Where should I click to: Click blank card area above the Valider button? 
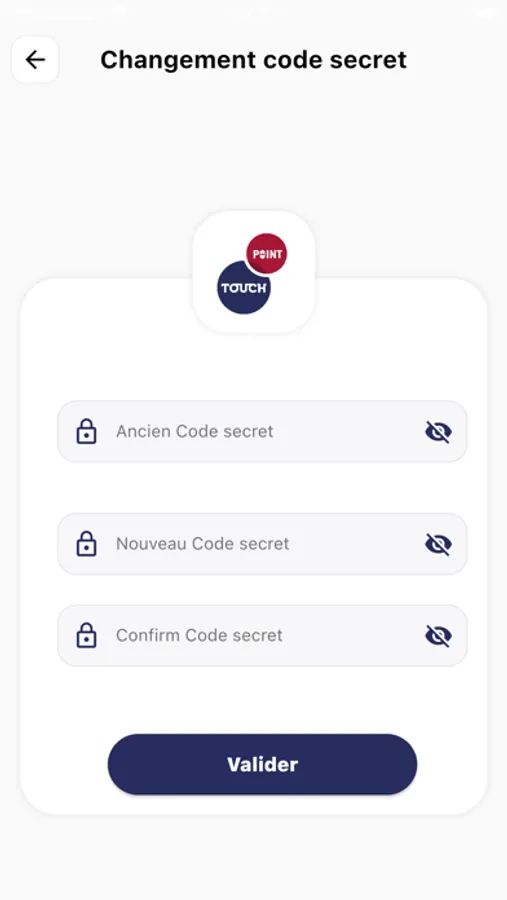point(262,700)
